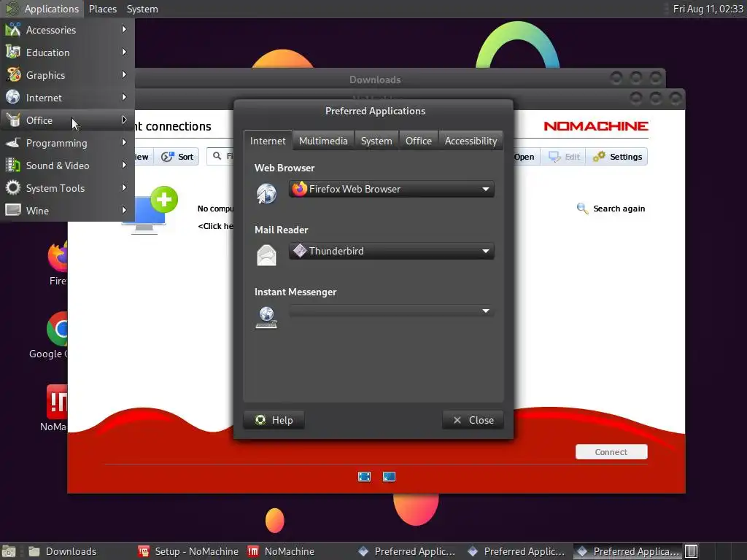Image resolution: width=747 pixels, height=560 pixels.
Task: Select the Internet tab
Action: 268,141
